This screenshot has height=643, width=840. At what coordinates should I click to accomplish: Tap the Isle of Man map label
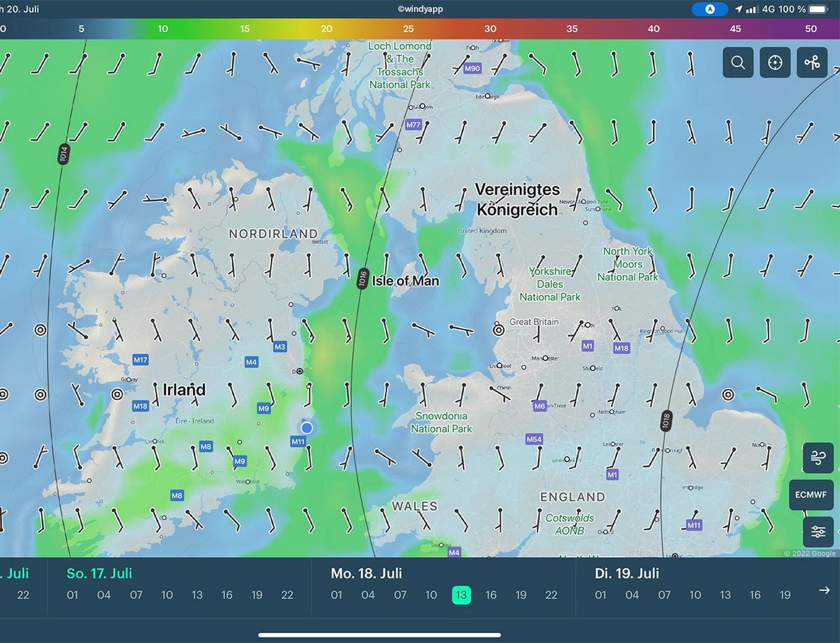(x=406, y=281)
